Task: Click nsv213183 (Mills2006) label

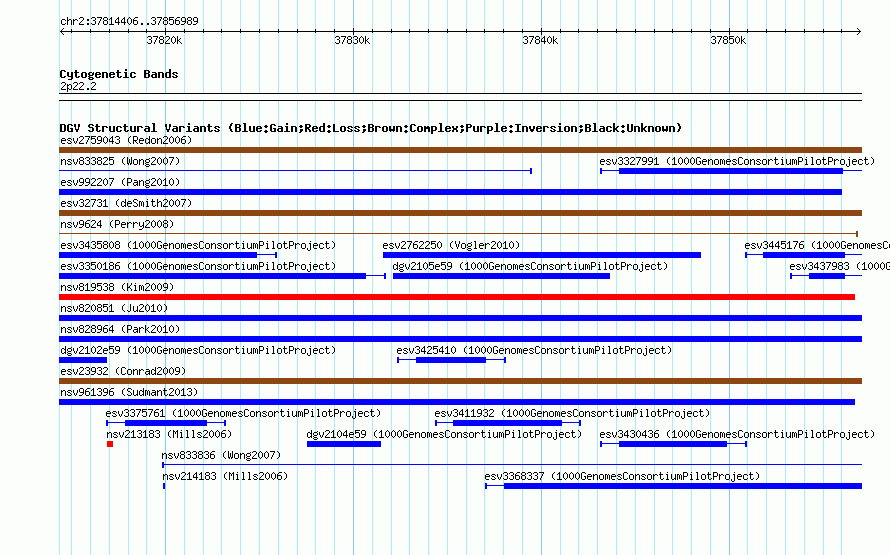Action: 169,434
